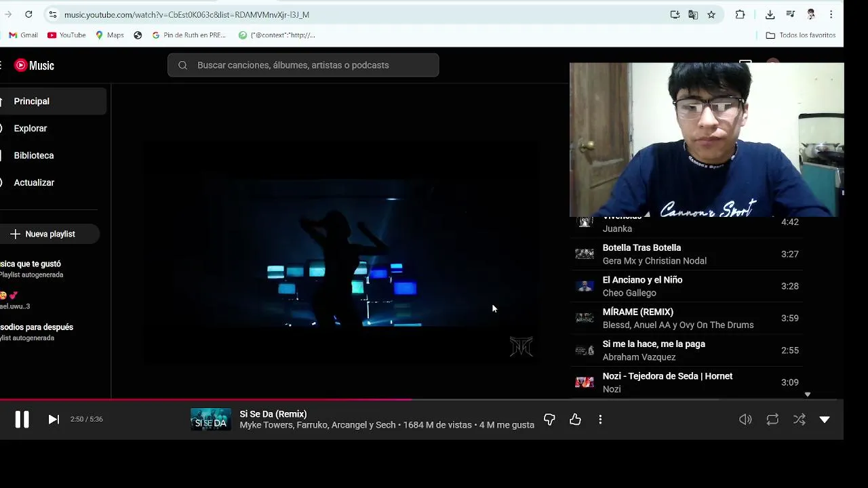Toggle repeat mode
The width and height of the screenshot is (868, 488).
pos(772,420)
